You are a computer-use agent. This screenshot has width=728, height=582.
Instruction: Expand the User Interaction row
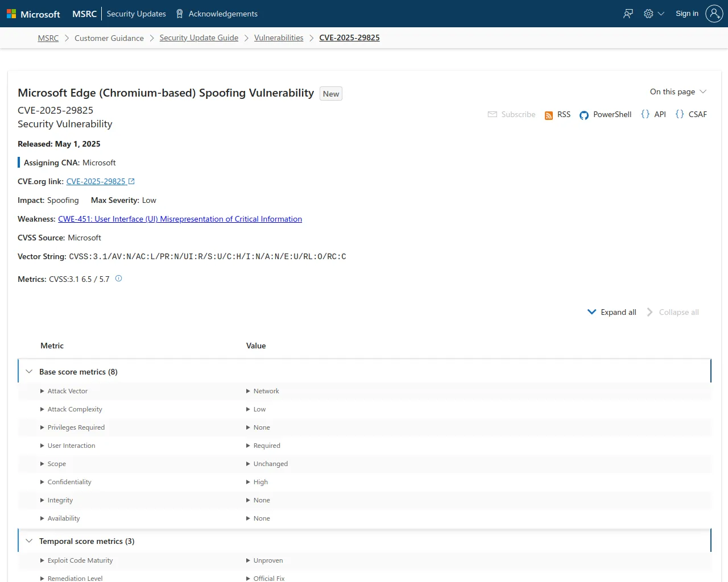pyautogui.click(x=68, y=446)
